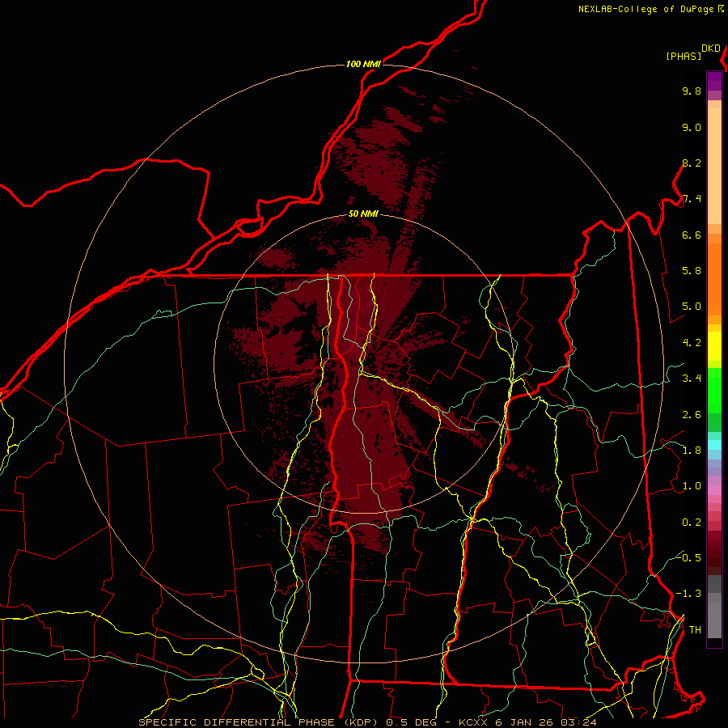Select the 2.6 legend value
Viewport: 728px width, 728px height.
point(692,415)
